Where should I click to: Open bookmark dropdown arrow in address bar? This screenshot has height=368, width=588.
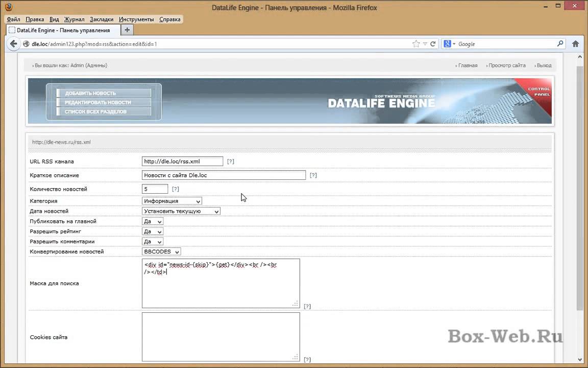click(x=425, y=44)
